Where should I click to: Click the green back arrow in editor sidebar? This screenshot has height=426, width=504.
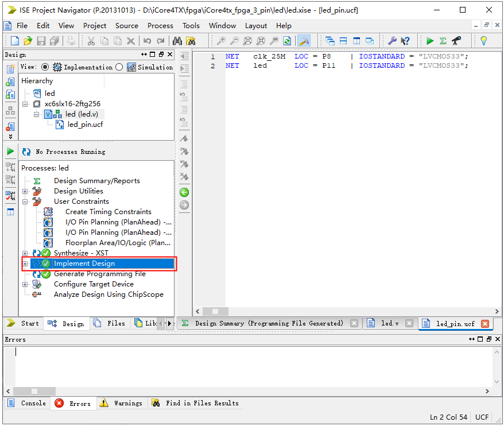click(x=184, y=192)
